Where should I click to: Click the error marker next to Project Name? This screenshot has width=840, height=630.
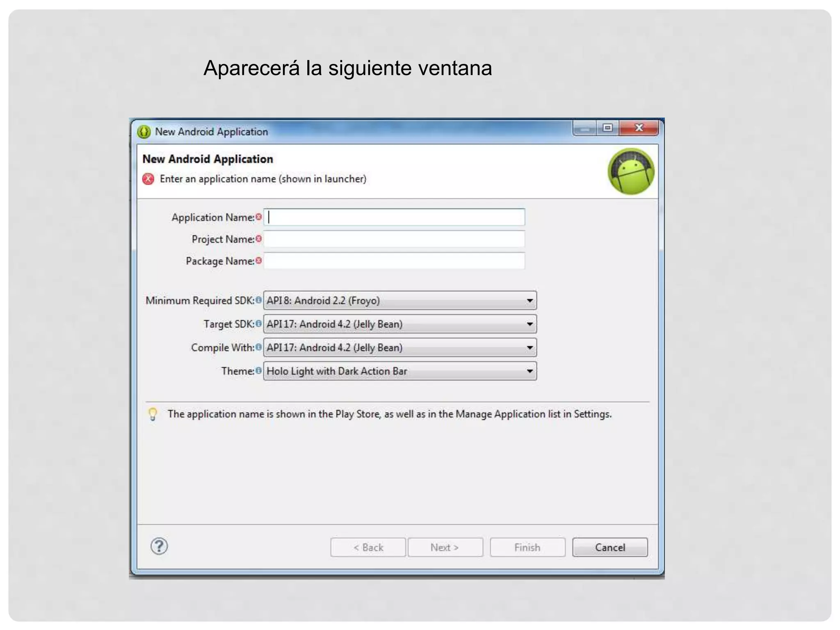pyautogui.click(x=258, y=238)
